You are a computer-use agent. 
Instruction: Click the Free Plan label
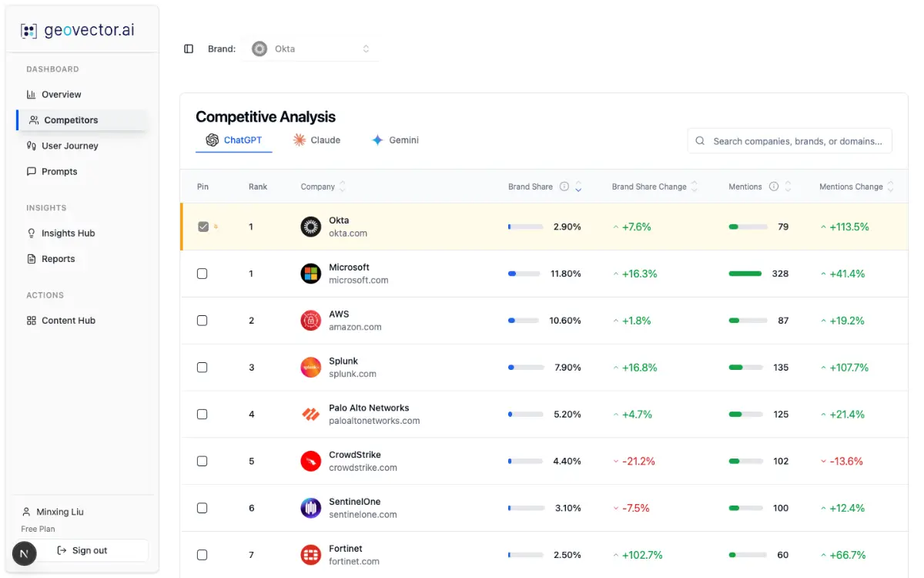[x=38, y=529]
